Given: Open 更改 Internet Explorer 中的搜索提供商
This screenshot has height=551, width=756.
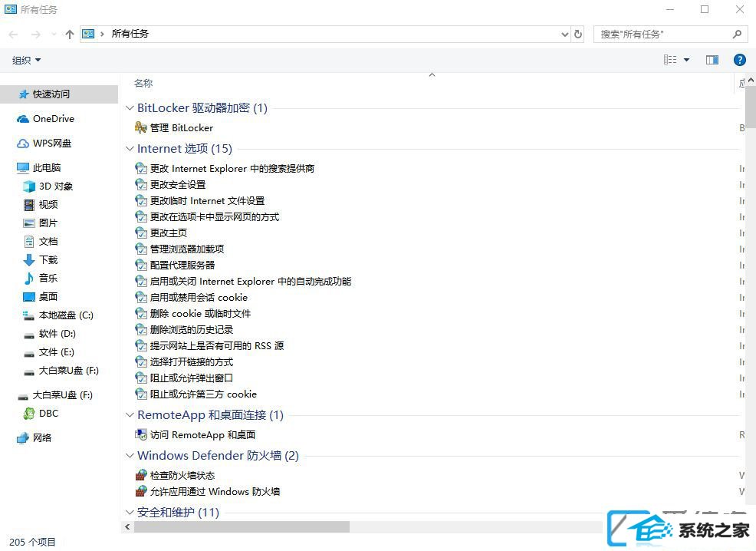Looking at the screenshot, I should [x=225, y=169].
